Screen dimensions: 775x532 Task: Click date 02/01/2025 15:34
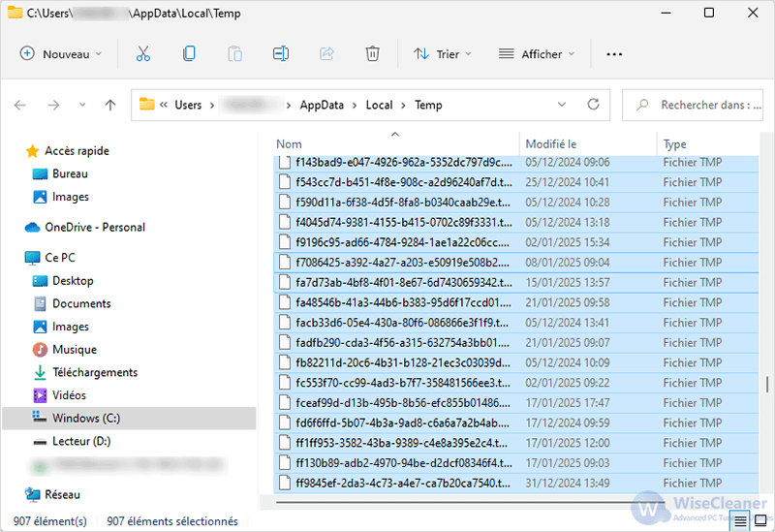click(567, 242)
